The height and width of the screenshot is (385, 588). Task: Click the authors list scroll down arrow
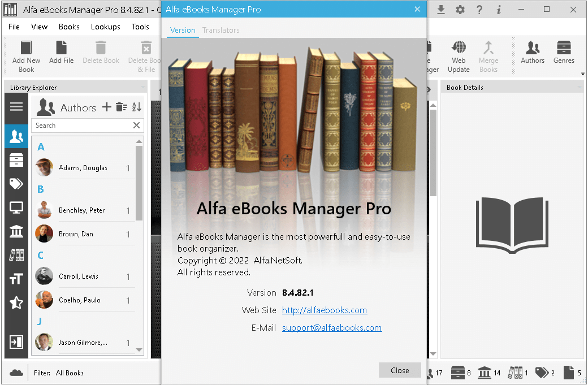pyautogui.click(x=139, y=350)
